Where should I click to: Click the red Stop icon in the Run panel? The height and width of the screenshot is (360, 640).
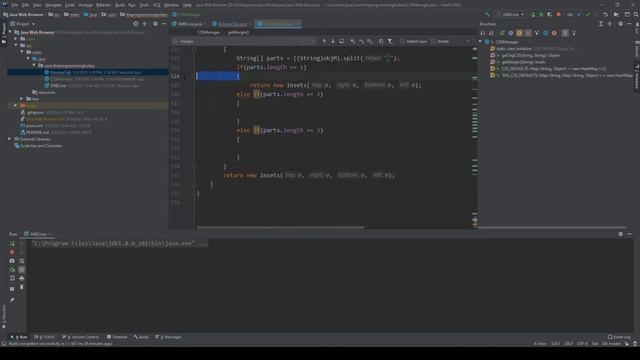click(12, 252)
